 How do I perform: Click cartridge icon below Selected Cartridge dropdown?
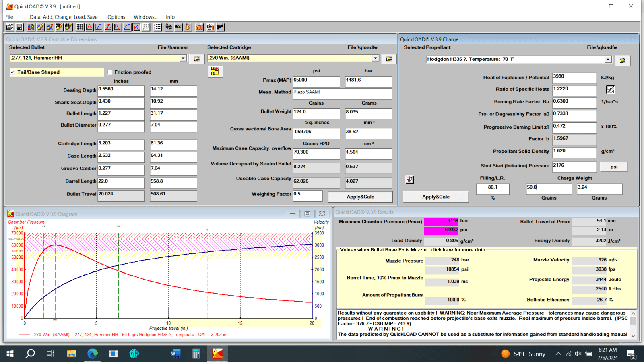[x=215, y=72]
